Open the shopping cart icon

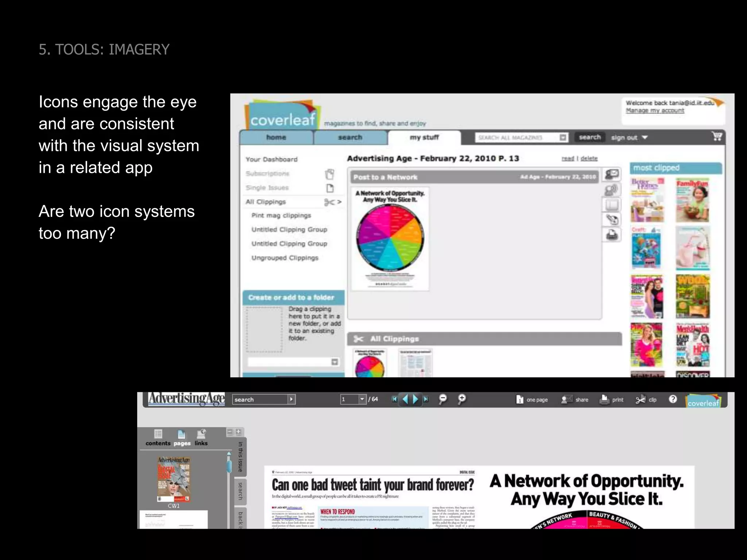tap(717, 136)
